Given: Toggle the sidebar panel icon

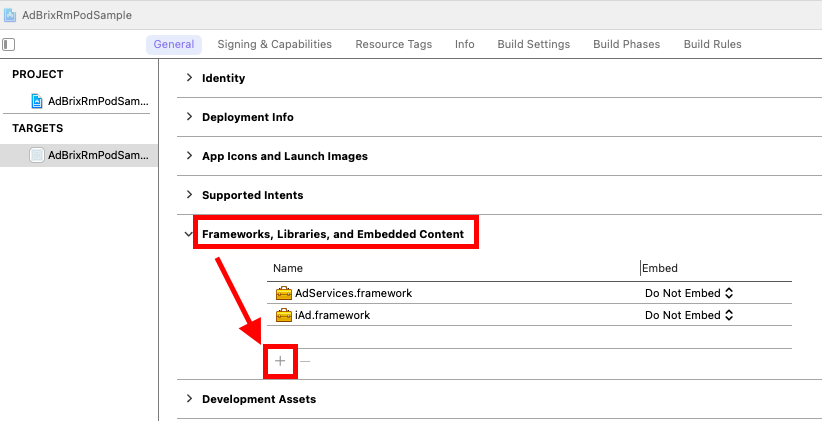Looking at the screenshot, I should (8, 45).
